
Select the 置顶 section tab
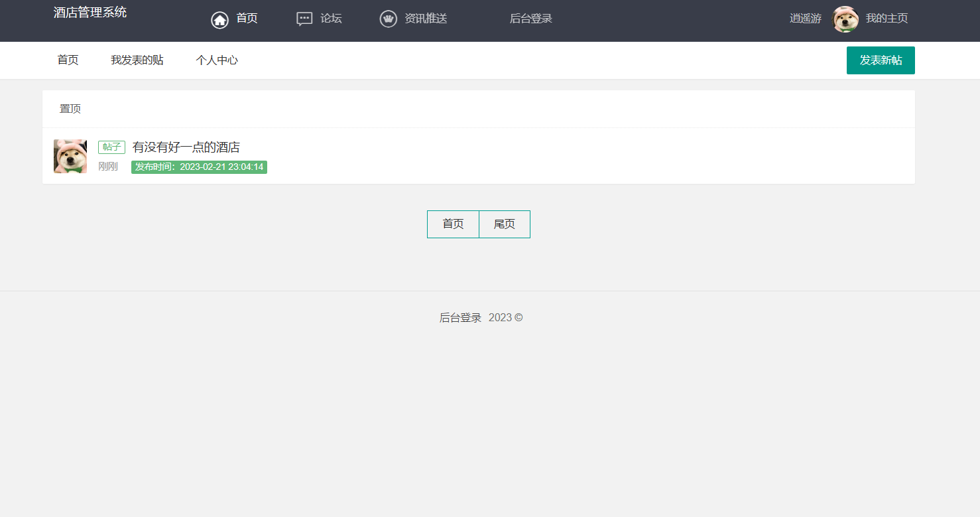pyautogui.click(x=70, y=109)
